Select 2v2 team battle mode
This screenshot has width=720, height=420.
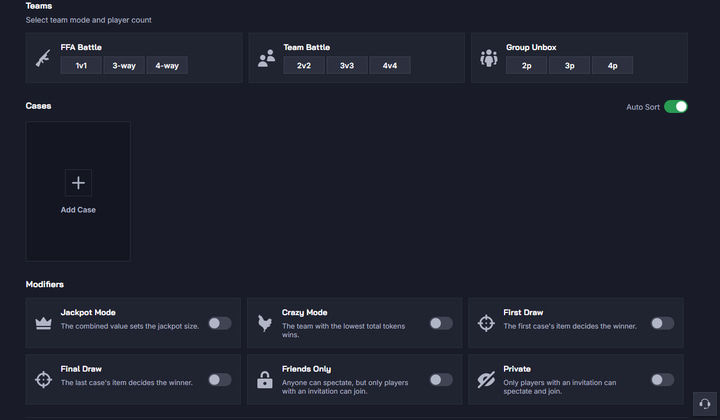pos(304,66)
